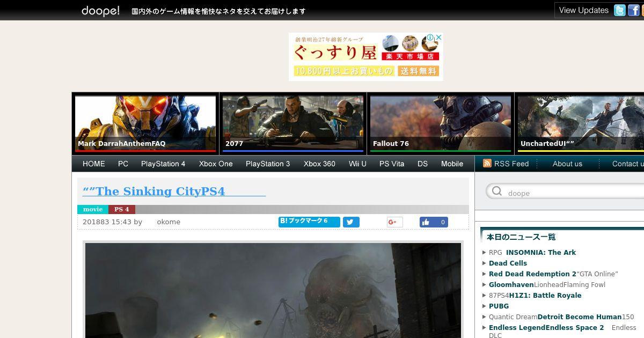Open Gloomhaven news item
644x338 pixels.
click(511, 284)
